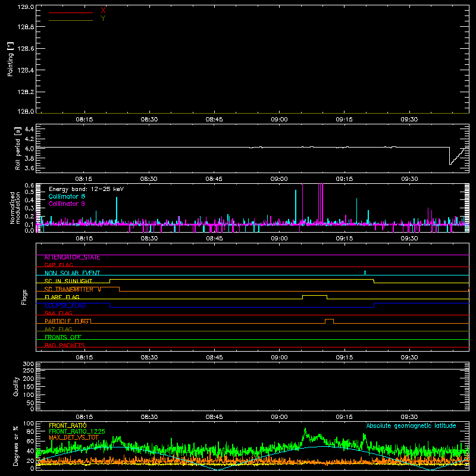476x476 pixels.
Task: Click the FRONT_RATIO_1225 legend entry
Action: coord(77,431)
